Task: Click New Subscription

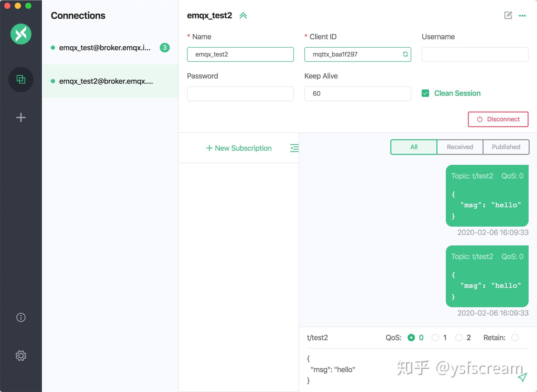Action: [x=239, y=148]
